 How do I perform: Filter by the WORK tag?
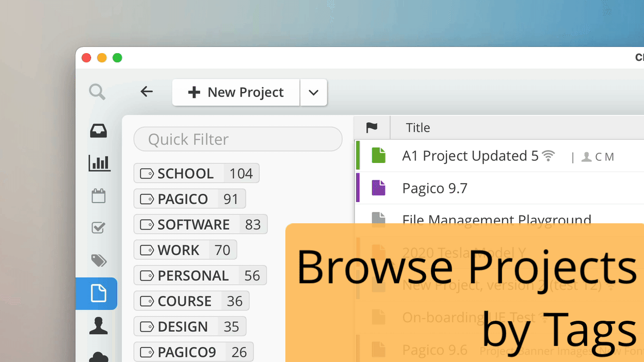click(x=185, y=250)
